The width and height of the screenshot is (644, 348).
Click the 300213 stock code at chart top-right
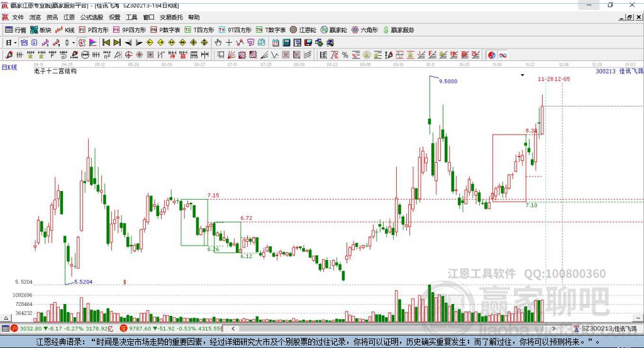tap(606, 71)
